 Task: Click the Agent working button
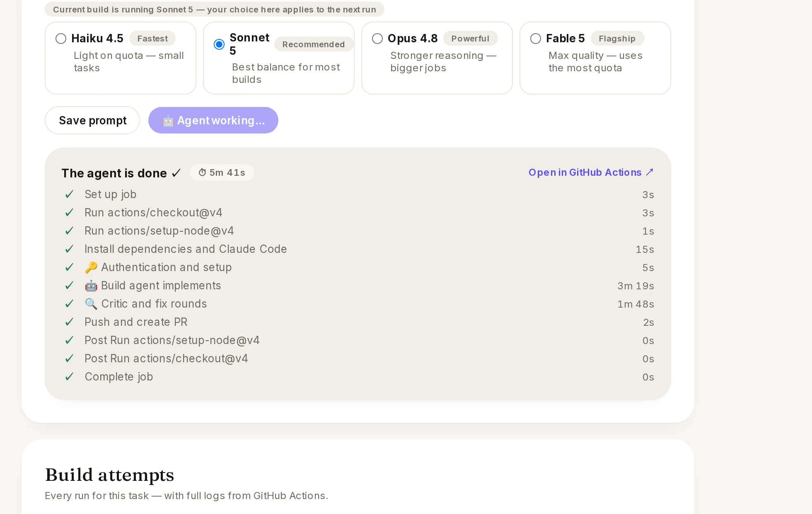pos(213,120)
